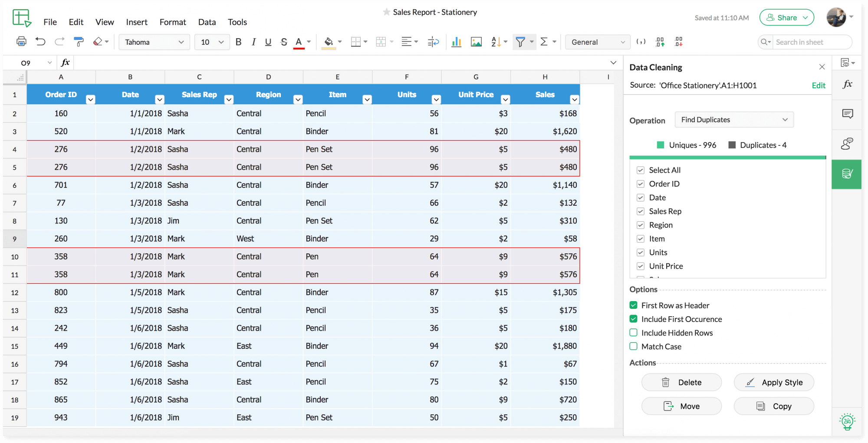Click the print icon in the toolbar
The height and width of the screenshot is (443, 868).
21,42
